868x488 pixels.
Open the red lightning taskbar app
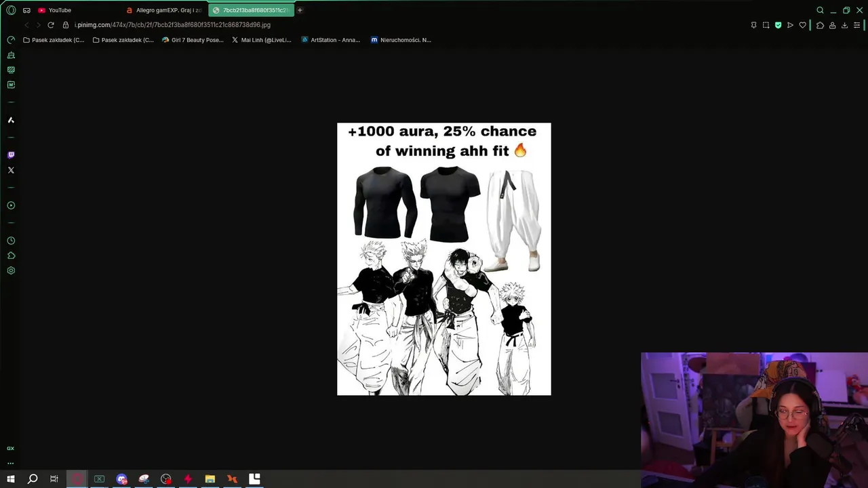188,479
